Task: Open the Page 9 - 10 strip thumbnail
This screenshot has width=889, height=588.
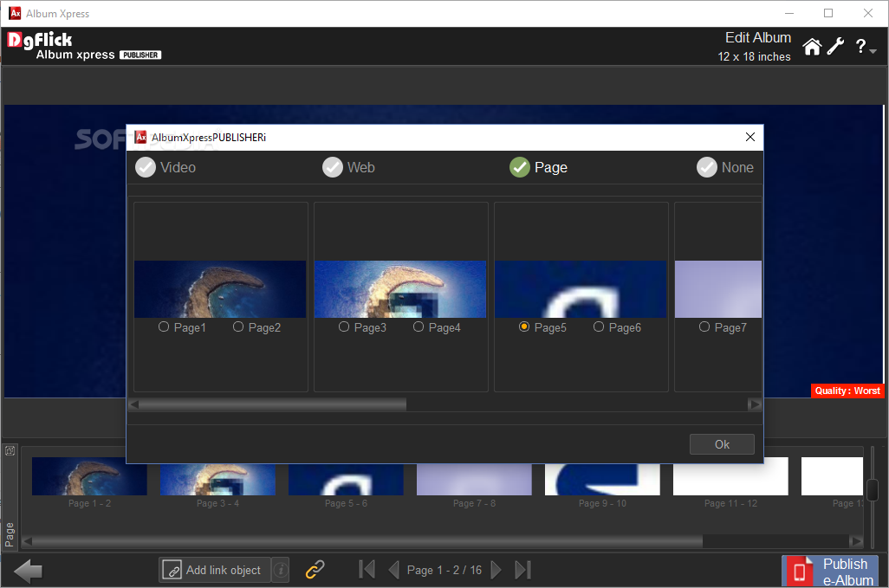Action: [602, 479]
